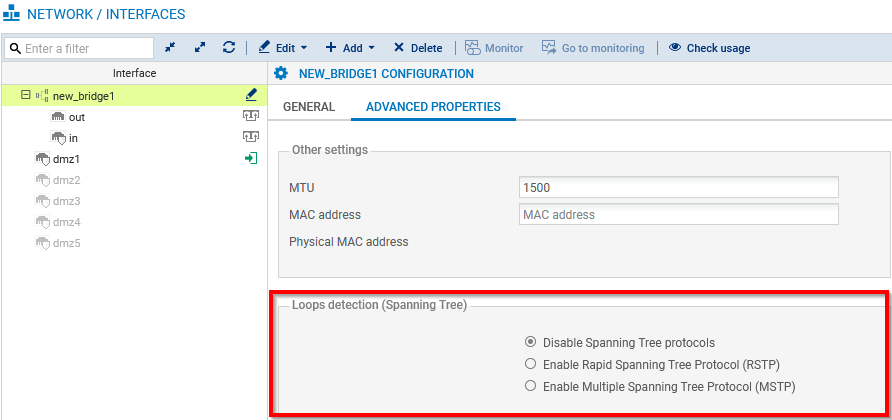Click the MTU input field
Screen dimensions: 892x420
(678, 187)
